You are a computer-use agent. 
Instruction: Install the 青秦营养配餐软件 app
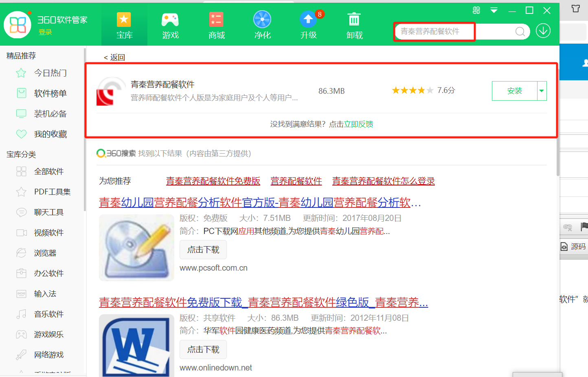(515, 91)
